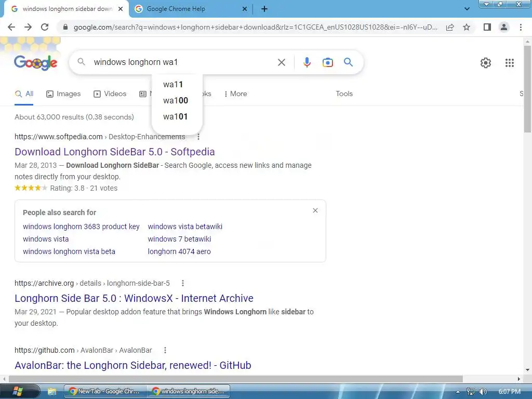Search longhorn 4074 aero
This screenshot has width=532, height=399.
pyautogui.click(x=179, y=252)
